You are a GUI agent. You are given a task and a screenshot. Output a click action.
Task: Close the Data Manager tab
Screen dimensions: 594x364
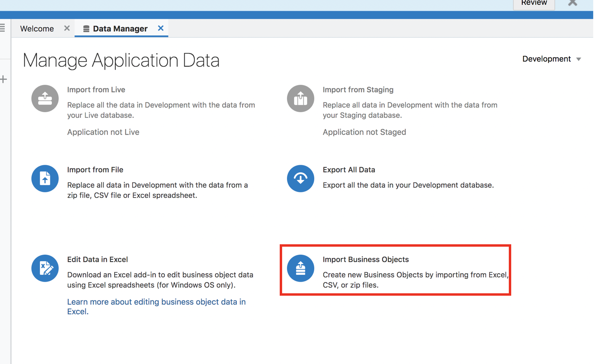pyautogui.click(x=161, y=28)
